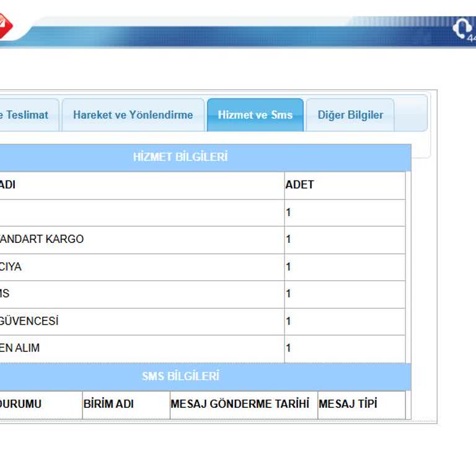Image resolution: width=476 pixels, height=476 pixels.
Task: Click the MESAJ TİPİ column header
Action: pos(348,403)
